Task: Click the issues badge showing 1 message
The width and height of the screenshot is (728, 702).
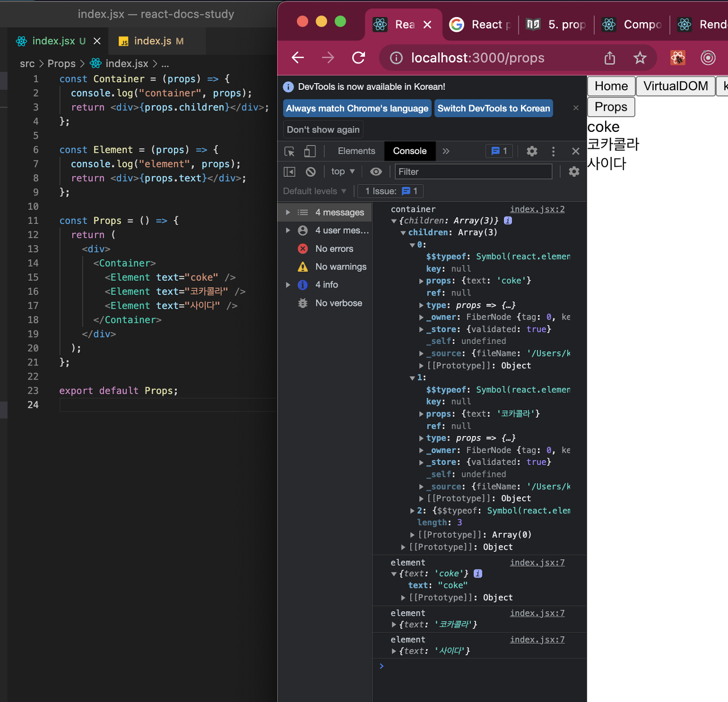Action: point(499,151)
